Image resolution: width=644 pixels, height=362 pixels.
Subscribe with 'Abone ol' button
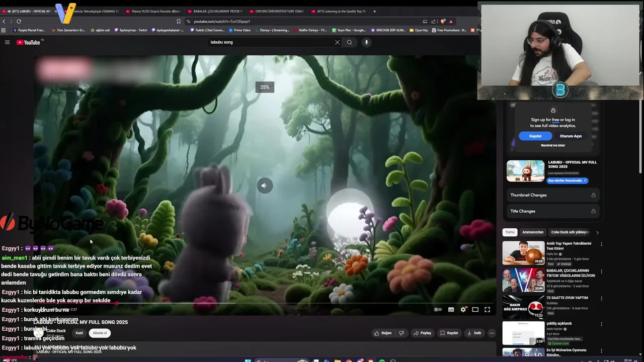point(100,333)
